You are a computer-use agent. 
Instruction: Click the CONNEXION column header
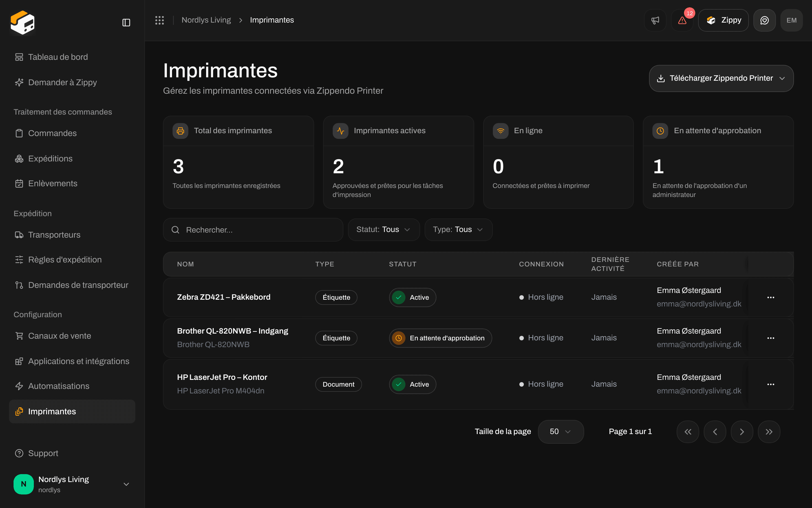(x=541, y=264)
